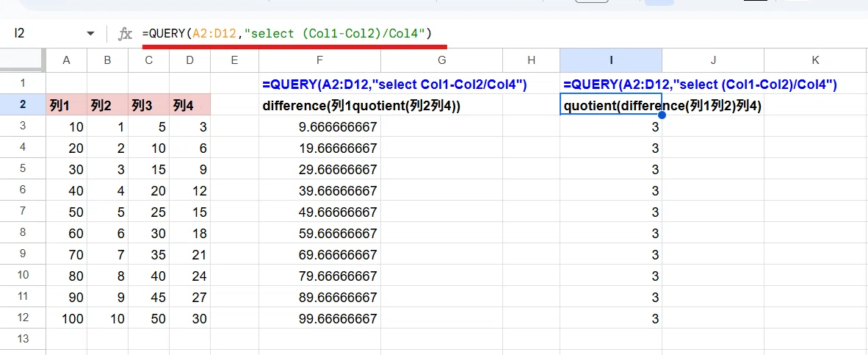
Task: Click cell D9 with value 21
Action: [x=190, y=255]
